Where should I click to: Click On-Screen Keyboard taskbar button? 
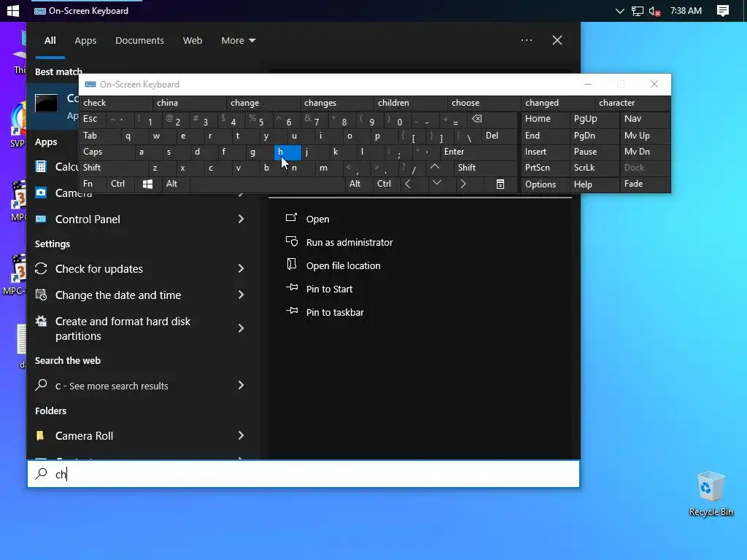(87, 11)
